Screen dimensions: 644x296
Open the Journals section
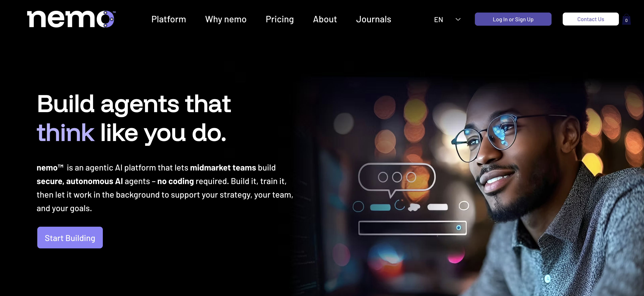pos(373,19)
